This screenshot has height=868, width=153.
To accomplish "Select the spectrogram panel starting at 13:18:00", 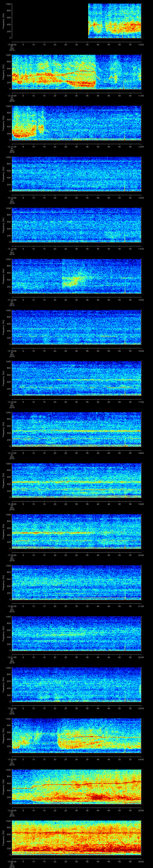I will point(77,481).
